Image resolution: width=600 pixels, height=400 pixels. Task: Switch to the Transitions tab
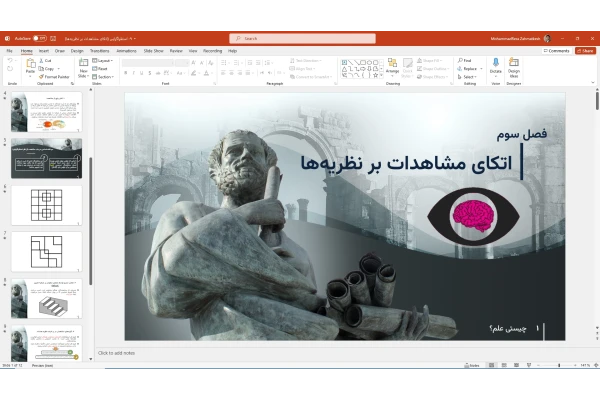click(100, 50)
